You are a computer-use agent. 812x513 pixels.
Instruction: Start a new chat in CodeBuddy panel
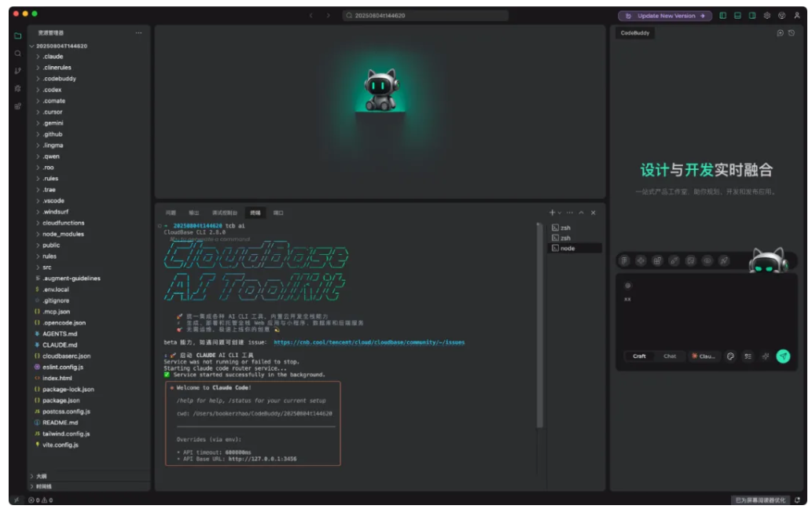(x=780, y=33)
